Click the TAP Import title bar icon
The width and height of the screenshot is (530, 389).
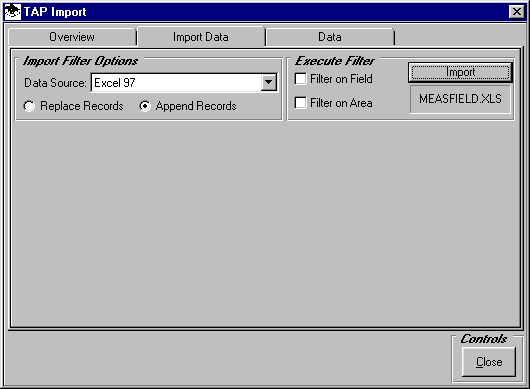tap(13, 12)
